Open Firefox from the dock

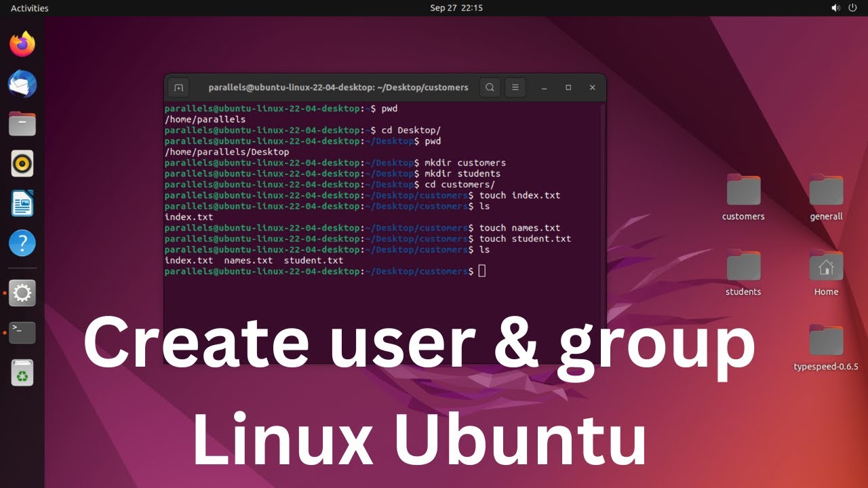(22, 45)
